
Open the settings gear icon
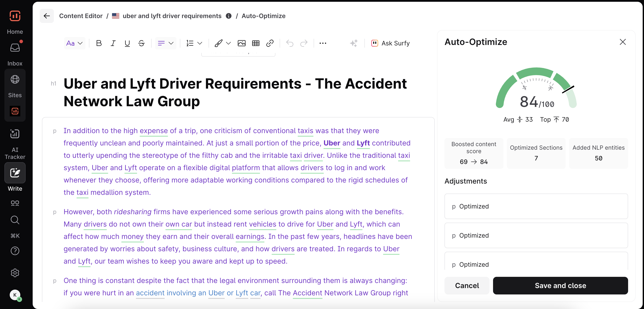point(15,273)
